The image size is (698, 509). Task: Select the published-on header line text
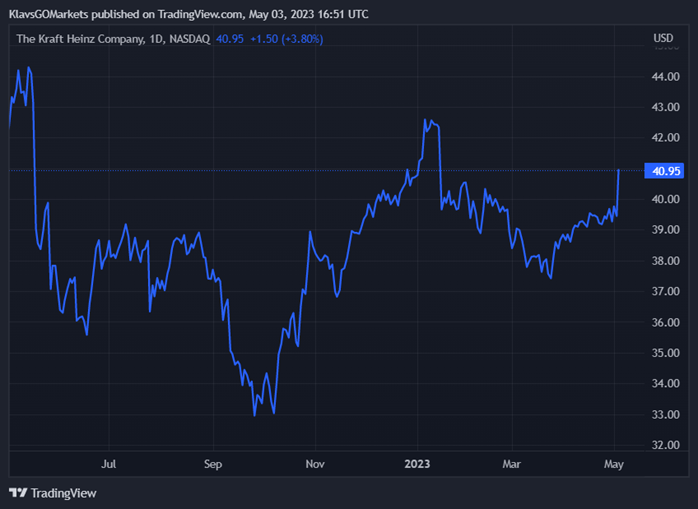click(x=189, y=14)
